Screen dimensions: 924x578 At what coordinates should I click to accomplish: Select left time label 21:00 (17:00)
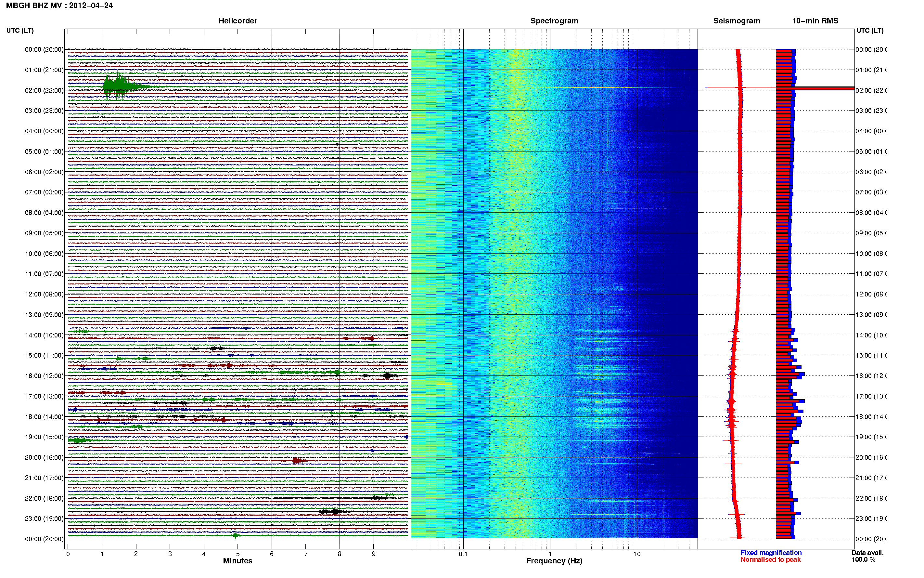click(44, 478)
